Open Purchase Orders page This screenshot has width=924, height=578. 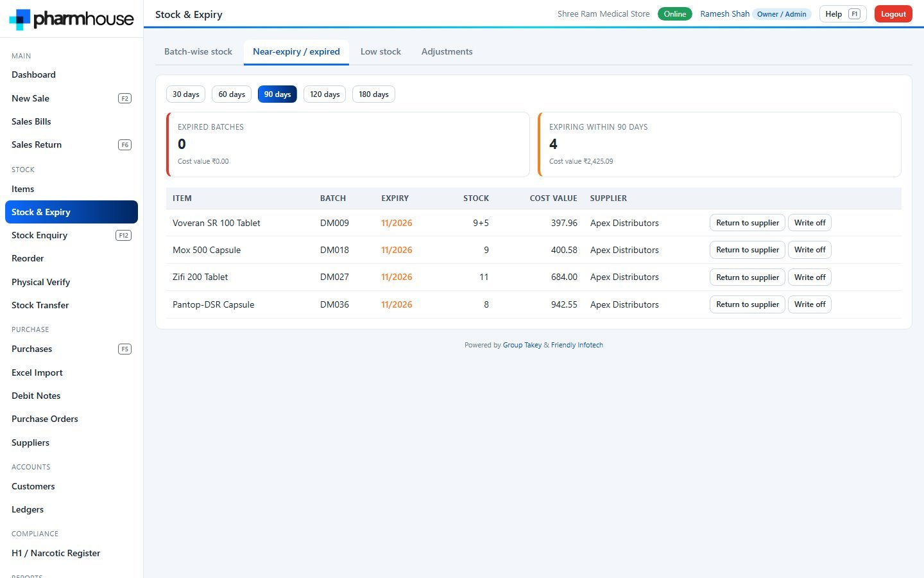[x=71, y=419]
